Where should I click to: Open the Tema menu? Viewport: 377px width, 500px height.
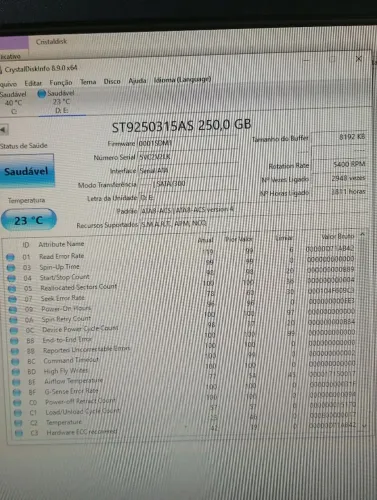point(88,82)
